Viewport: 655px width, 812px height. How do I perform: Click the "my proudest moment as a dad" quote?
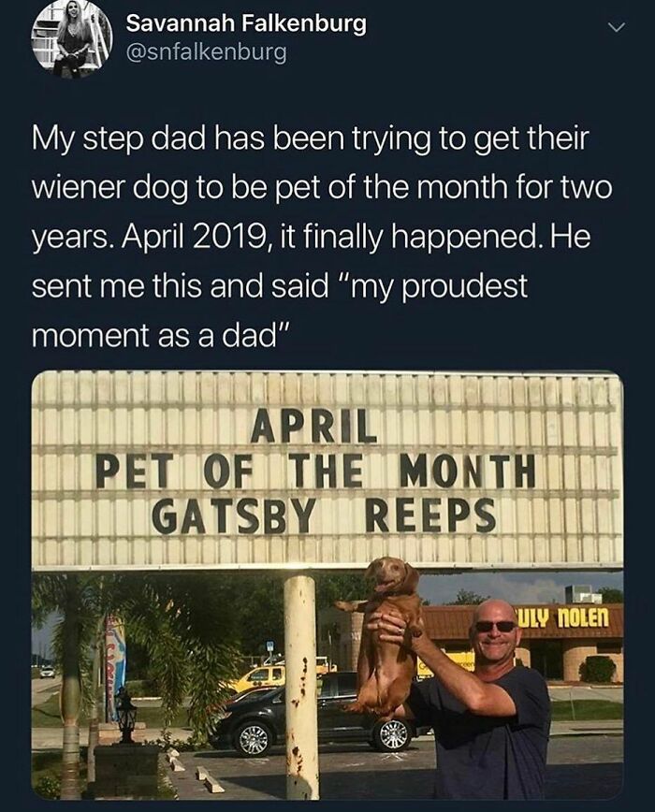(280, 311)
